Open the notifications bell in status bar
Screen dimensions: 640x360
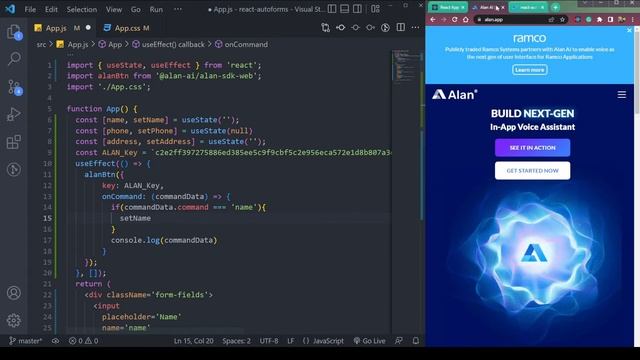click(416, 341)
